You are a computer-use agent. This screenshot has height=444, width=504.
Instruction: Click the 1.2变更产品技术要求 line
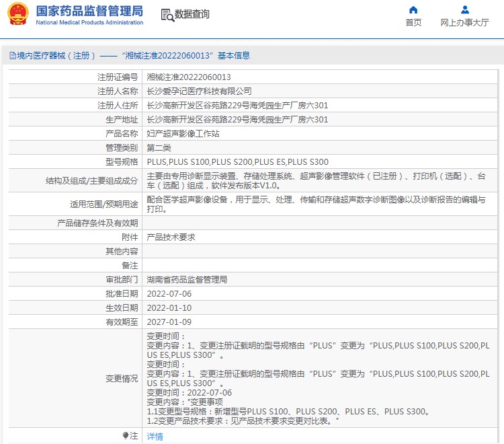point(243,421)
